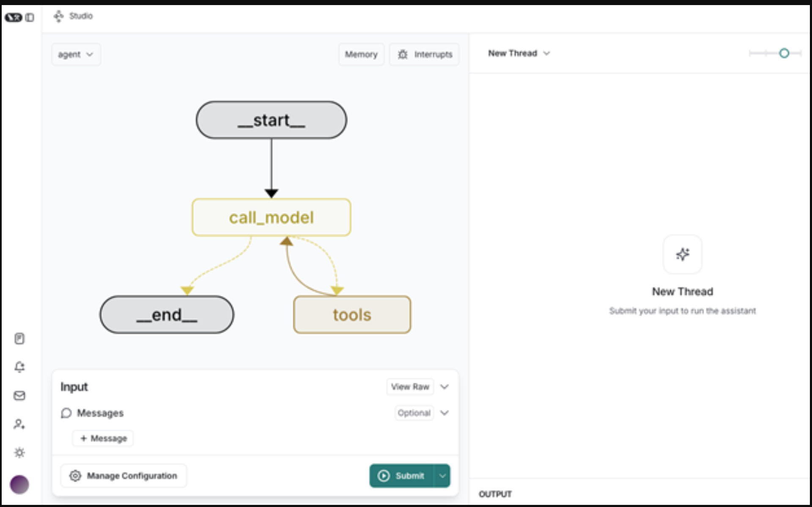The image size is (812, 507).
Task: Click the Memory button
Action: coord(361,54)
